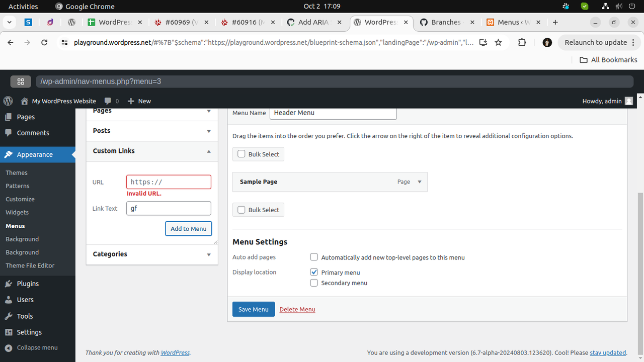This screenshot has width=644, height=362.
Task: Open Activities overview
Action: pyautogui.click(x=23, y=7)
